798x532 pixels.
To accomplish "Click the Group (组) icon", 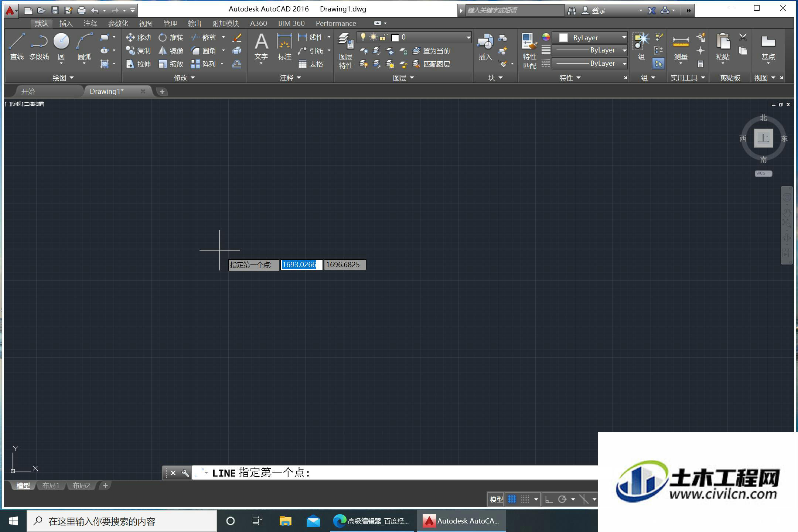I will [x=641, y=47].
